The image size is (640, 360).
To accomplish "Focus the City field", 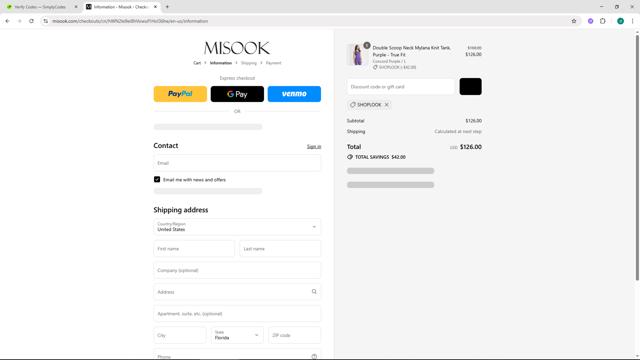I will [180, 335].
